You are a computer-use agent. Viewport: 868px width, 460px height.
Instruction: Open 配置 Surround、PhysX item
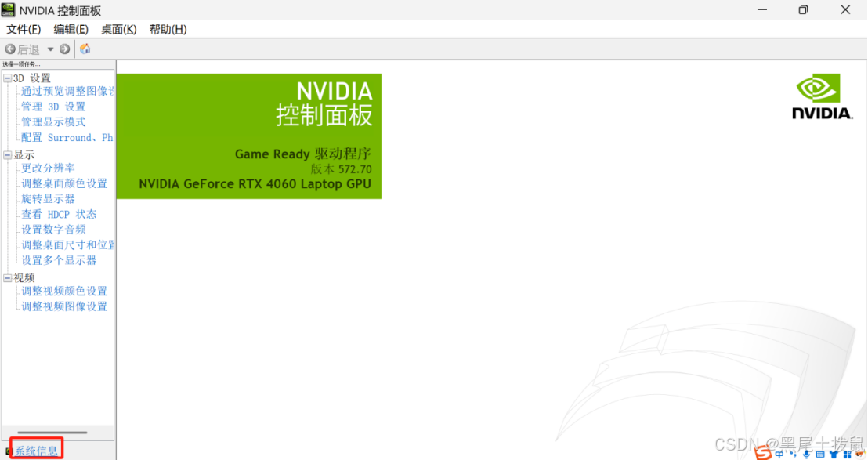click(x=67, y=137)
